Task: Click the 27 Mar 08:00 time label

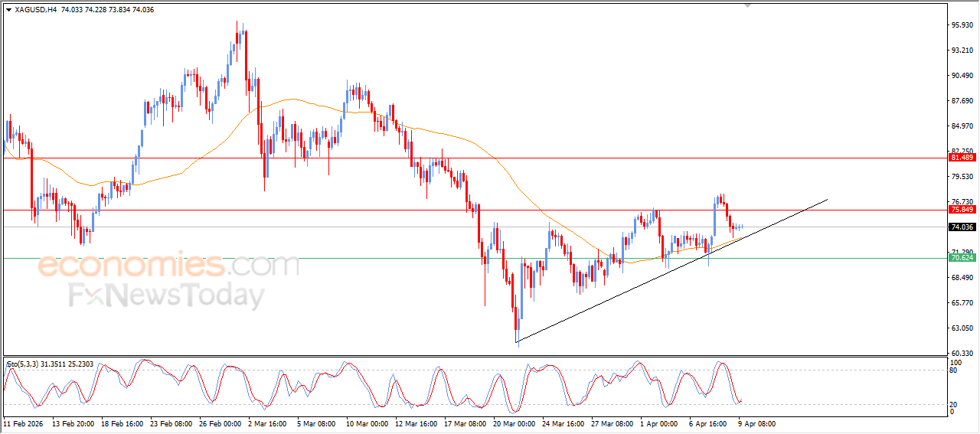Action: tap(612, 423)
